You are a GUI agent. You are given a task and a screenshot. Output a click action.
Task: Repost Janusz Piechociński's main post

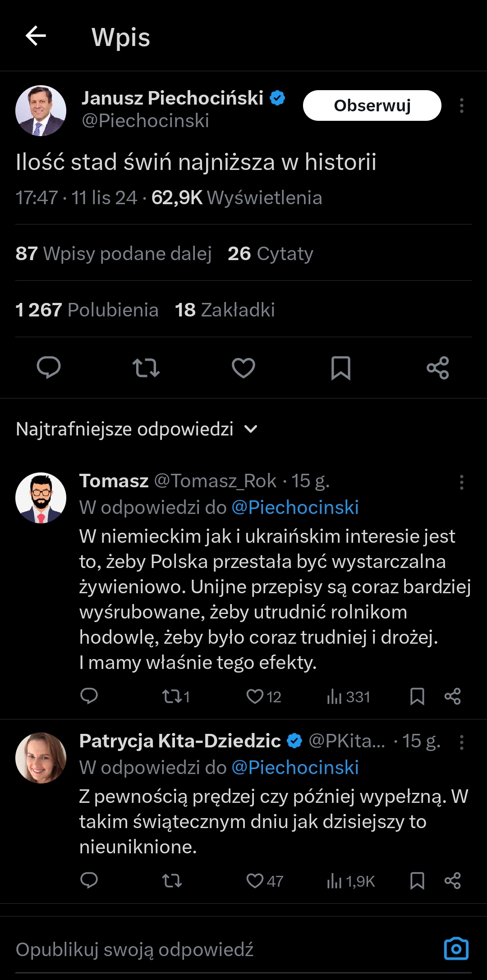(146, 367)
